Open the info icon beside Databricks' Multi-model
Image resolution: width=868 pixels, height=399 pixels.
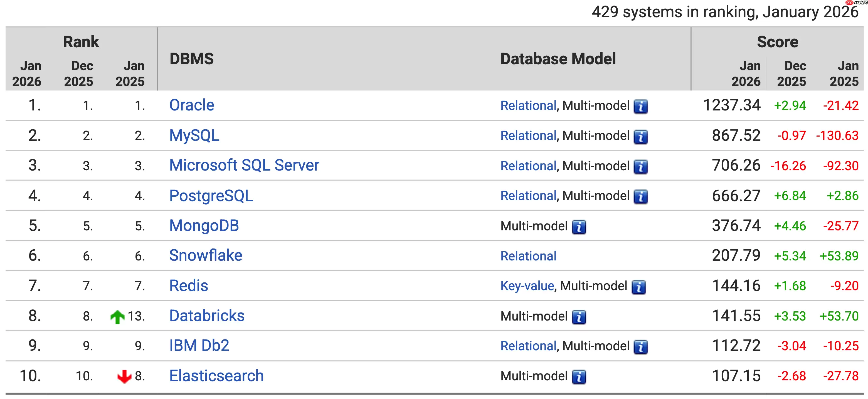579,317
